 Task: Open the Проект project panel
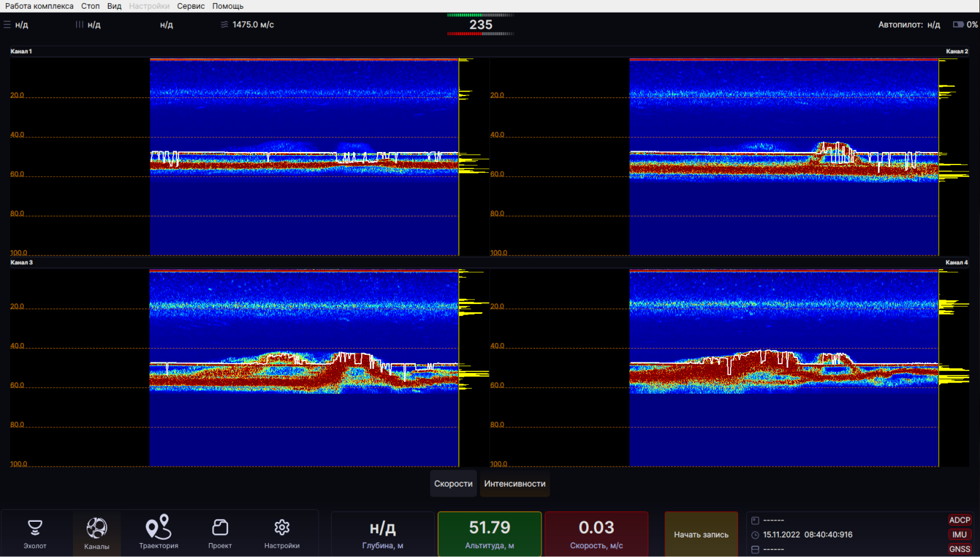point(220,534)
